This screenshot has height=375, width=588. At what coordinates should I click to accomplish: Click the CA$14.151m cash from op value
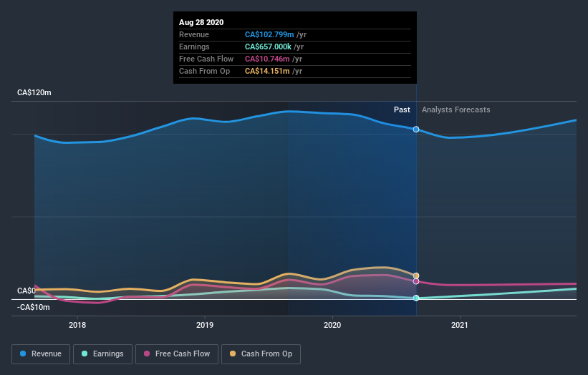click(267, 71)
